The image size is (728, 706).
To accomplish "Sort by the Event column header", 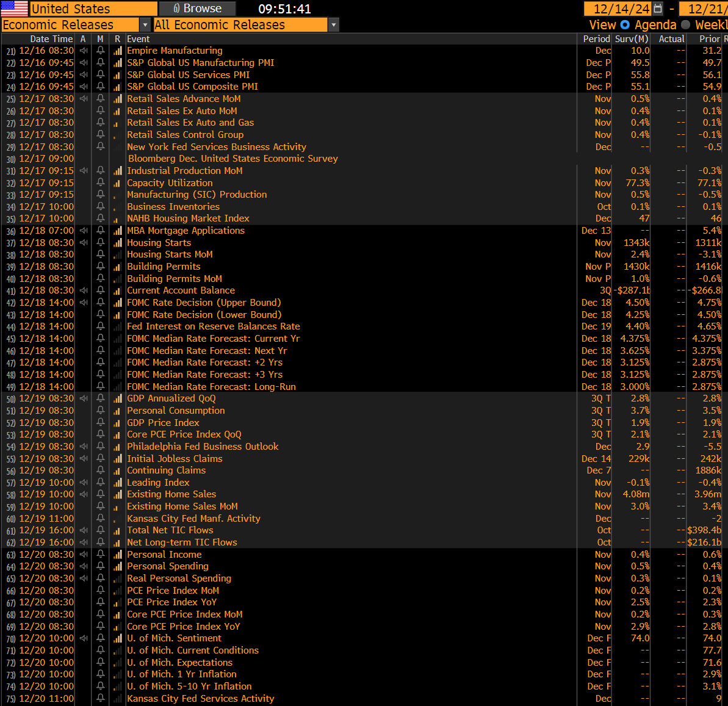I will coord(139,39).
